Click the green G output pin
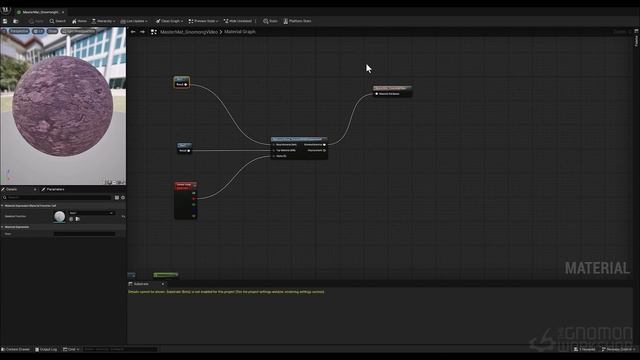The height and width of the screenshot is (360, 640). pyautogui.click(x=194, y=204)
